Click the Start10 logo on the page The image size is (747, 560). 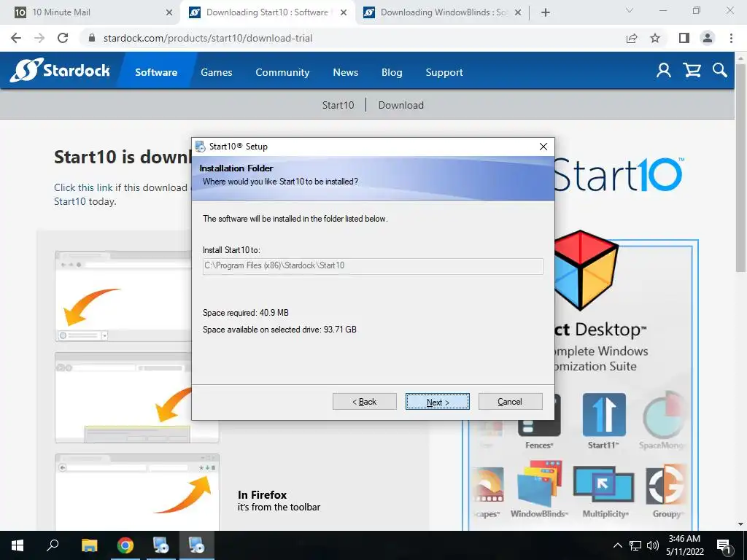point(619,174)
